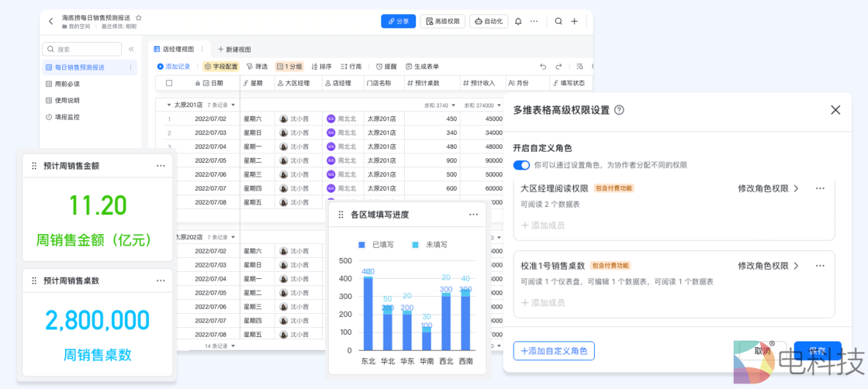Click the blue 分享 button

[398, 22]
